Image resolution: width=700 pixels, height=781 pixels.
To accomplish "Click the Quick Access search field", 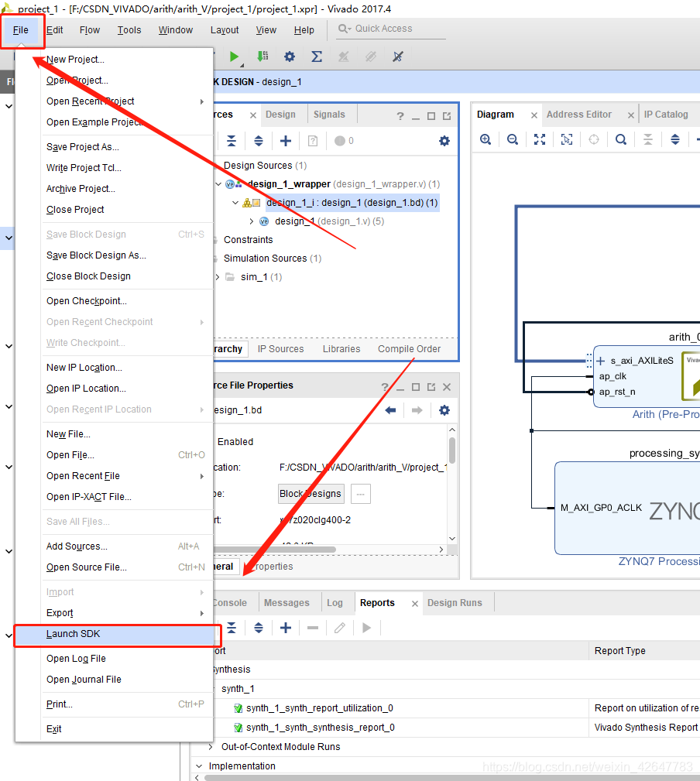I will click(391, 29).
